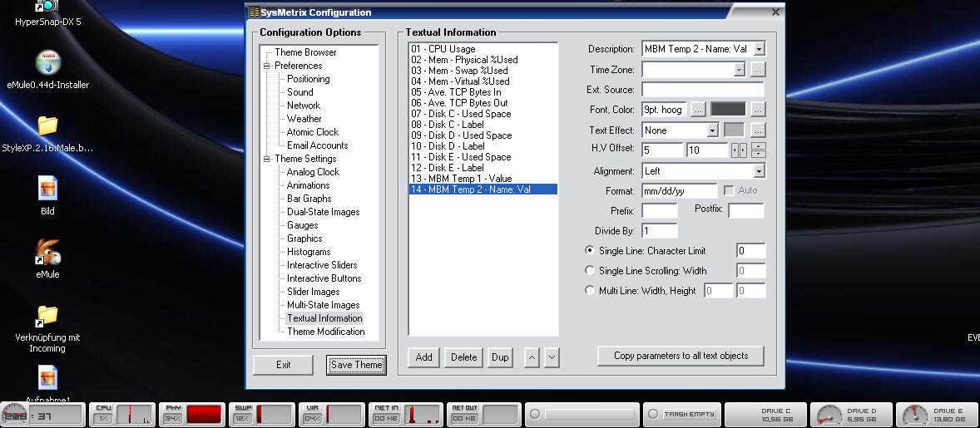Move selected text item up in list

(532, 357)
